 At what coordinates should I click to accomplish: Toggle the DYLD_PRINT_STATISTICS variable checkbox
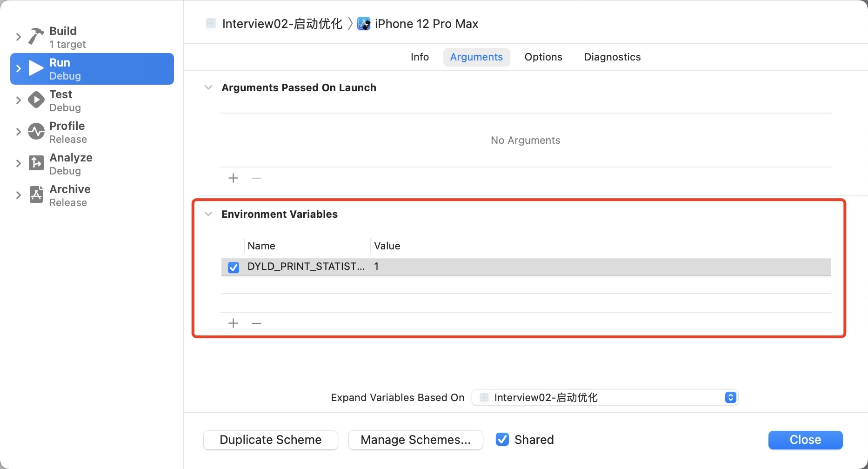(x=234, y=267)
